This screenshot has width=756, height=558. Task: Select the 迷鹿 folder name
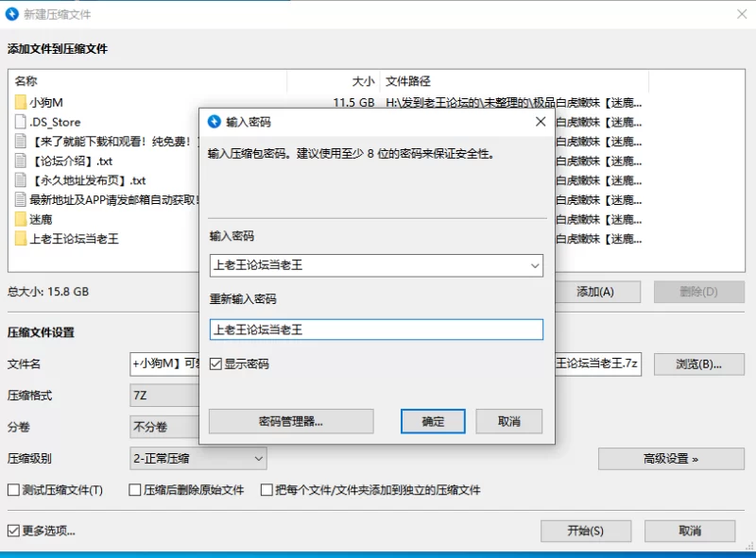coord(41,220)
